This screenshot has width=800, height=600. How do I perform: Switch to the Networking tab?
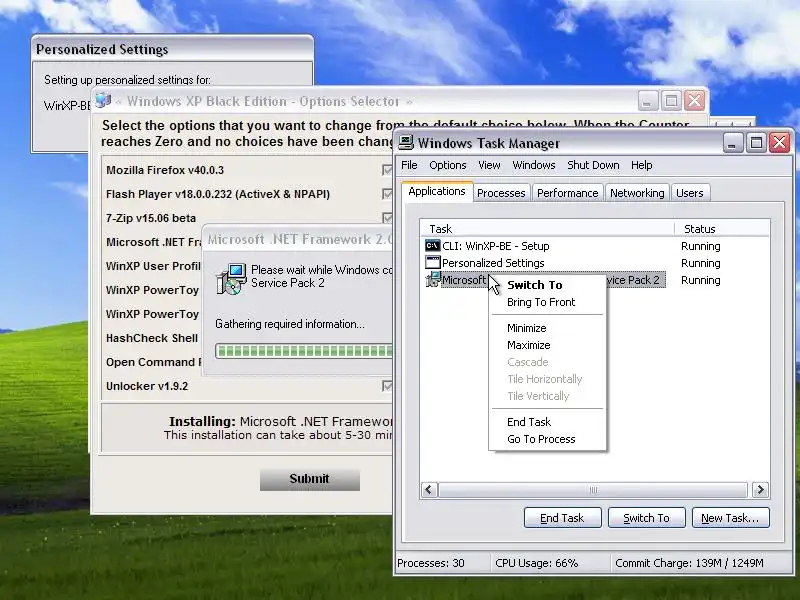pyautogui.click(x=637, y=193)
